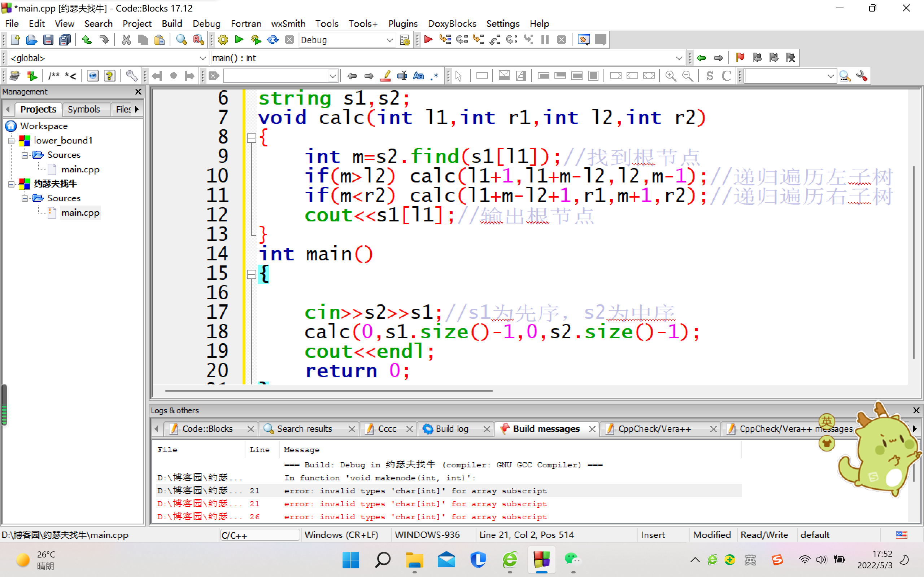Start debugging with red arrow icon
The width and height of the screenshot is (924, 577).
point(428,40)
